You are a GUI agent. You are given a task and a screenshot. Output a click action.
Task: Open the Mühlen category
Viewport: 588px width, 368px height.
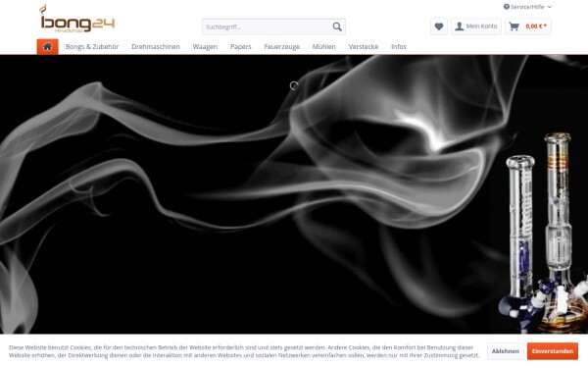(324, 46)
